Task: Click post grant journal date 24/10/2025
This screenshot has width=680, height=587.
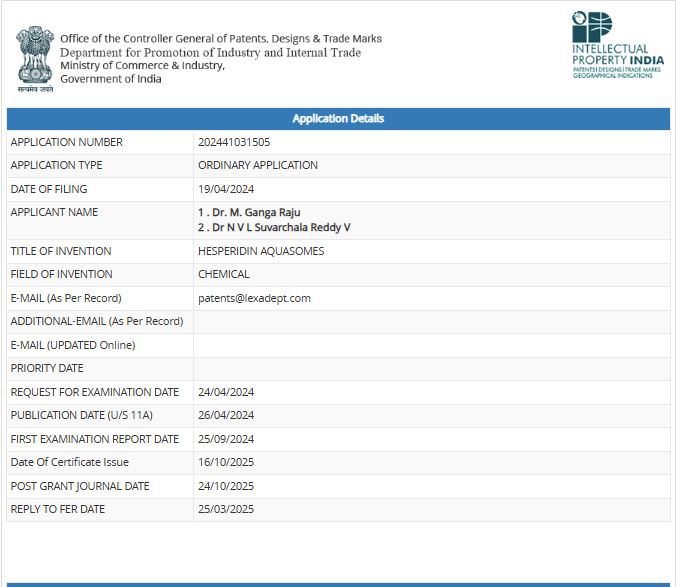Action: click(226, 486)
